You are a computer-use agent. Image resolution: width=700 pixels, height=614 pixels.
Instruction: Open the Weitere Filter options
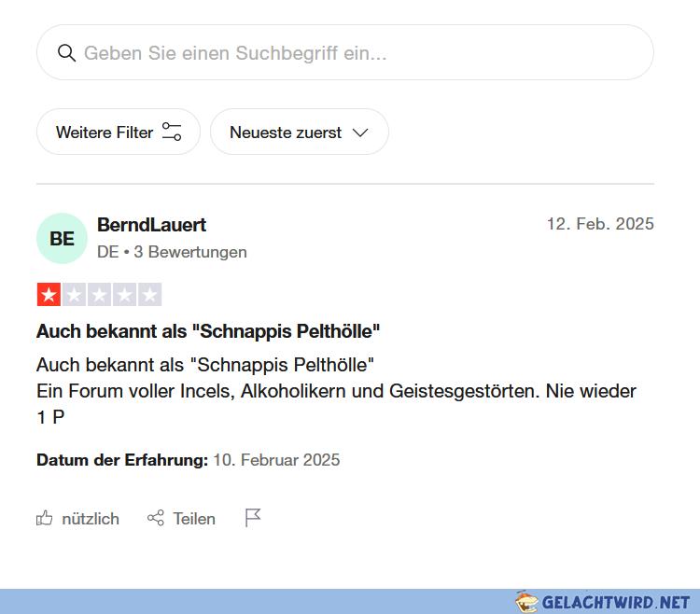(x=119, y=133)
